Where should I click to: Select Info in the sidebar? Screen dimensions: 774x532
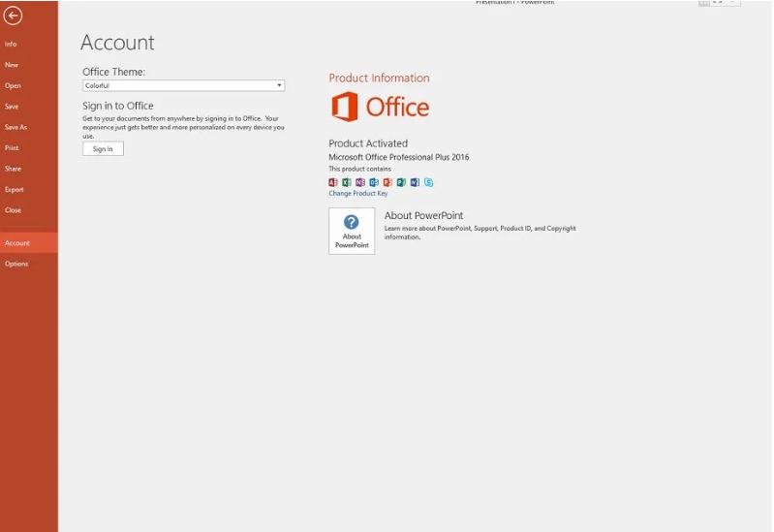[11, 45]
